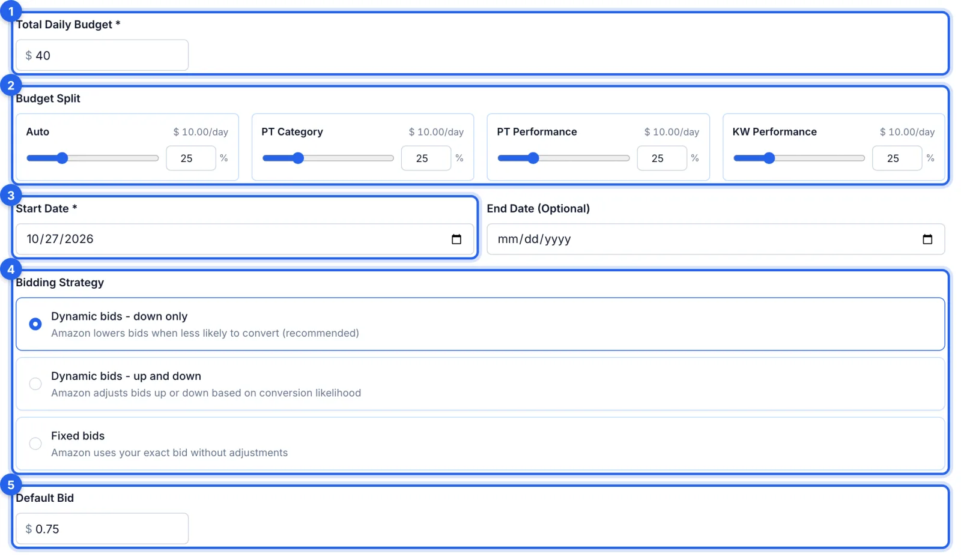The width and height of the screenshot is (961, 560).
Task: Open the End Date calendar picker icon
Action: coord(927,239)
